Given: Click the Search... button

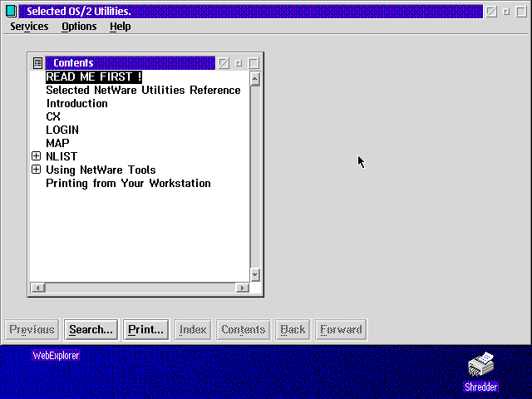Looking at the screenshot, I should 91,329.
